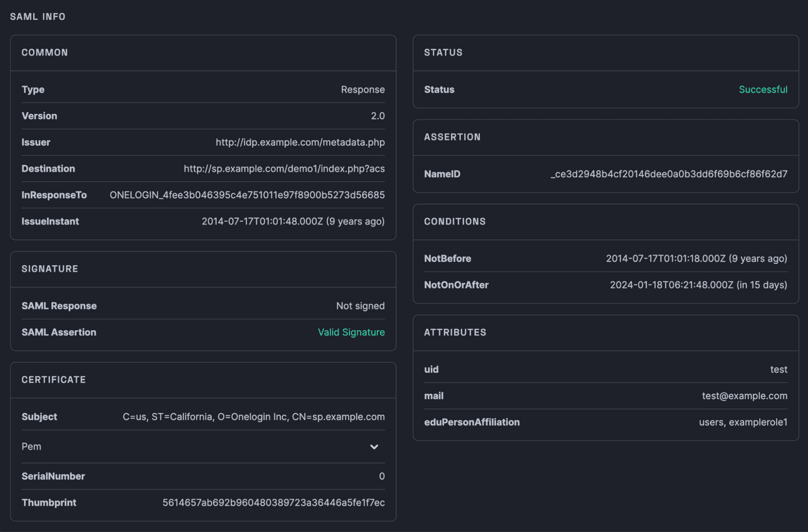Viewport: 808px width, 532px height.
Task: Click the Thumbprint fingerprint value
Action: pos(273,503)
